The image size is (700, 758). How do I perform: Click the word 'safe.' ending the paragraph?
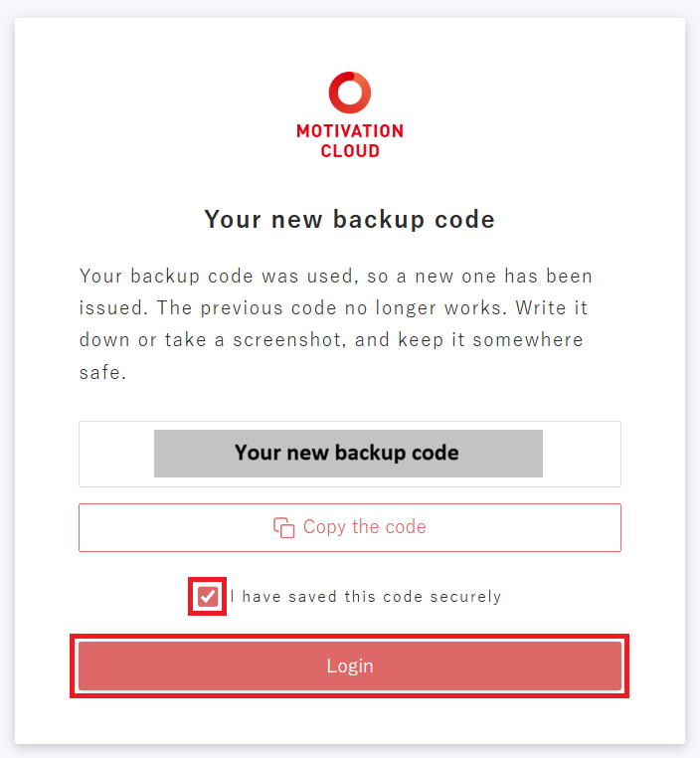pos(102,372)
